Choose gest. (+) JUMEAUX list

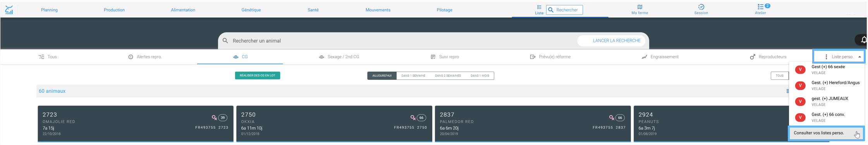[x=827, y=102]
